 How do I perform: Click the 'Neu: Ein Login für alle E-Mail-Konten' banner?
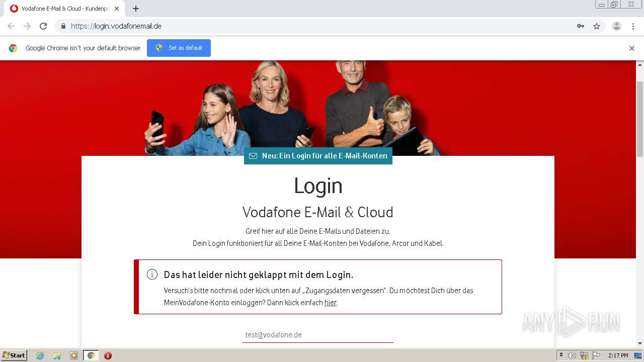(318, 156)
